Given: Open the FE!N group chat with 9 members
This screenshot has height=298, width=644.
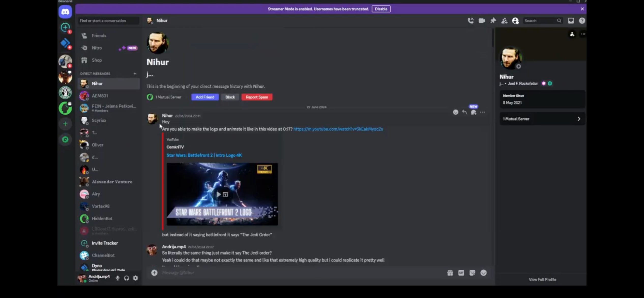Looking at the screenshot, I should pyautogui.click(x=109, y=108).
